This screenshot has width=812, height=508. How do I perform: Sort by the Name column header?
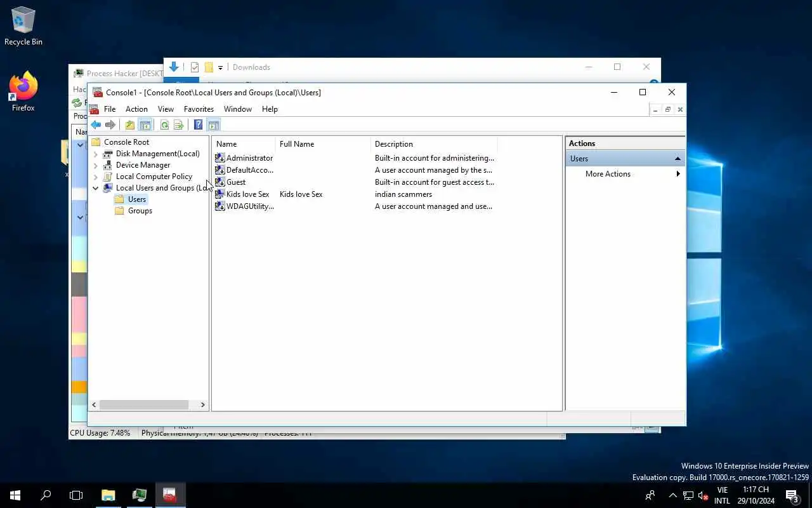pyautogui.click(x=244, y=144)
